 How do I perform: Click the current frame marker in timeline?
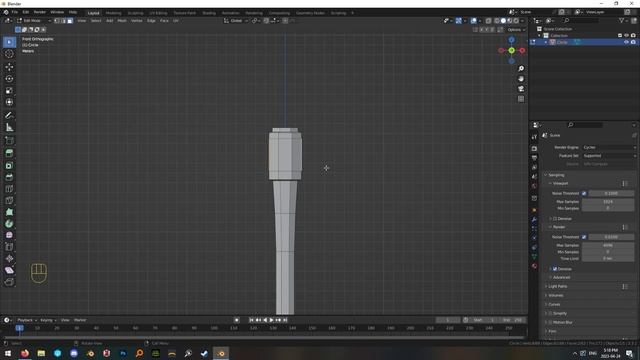(x=19, y=328)
